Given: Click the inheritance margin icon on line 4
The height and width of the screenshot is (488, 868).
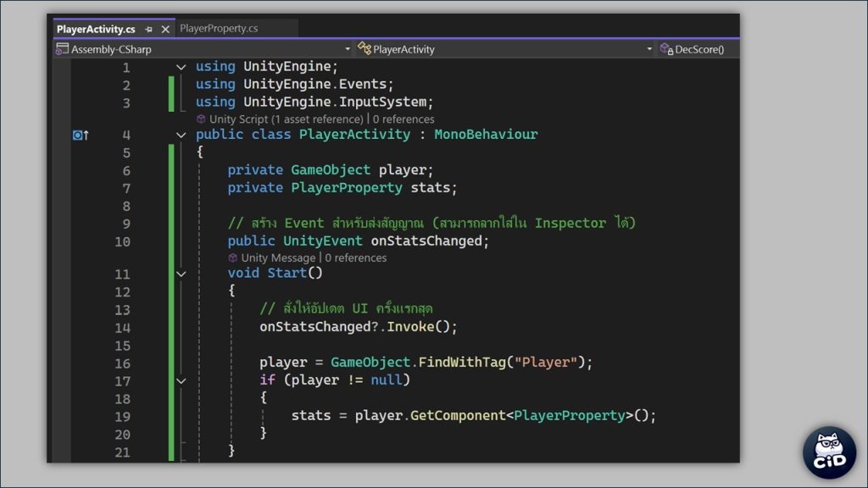Looking at the screenshot, I should click(x=81, y=135).
